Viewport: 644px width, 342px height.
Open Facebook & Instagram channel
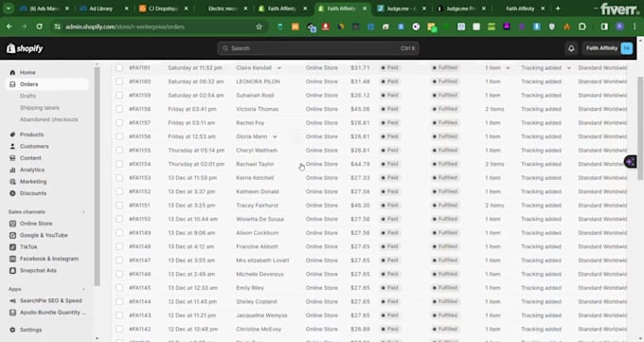[x=49, y=259]
